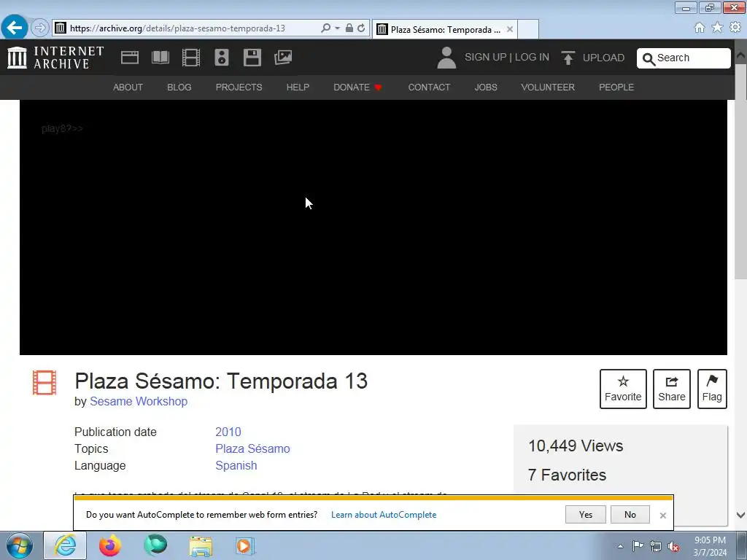Open the BLOG menu item

coord(179,87)
